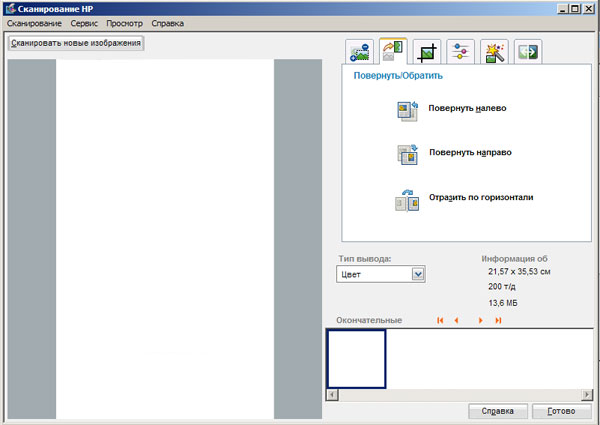
Task: Click thumbnail scrollbar left arrow
Action: click(x=333, y=394)
